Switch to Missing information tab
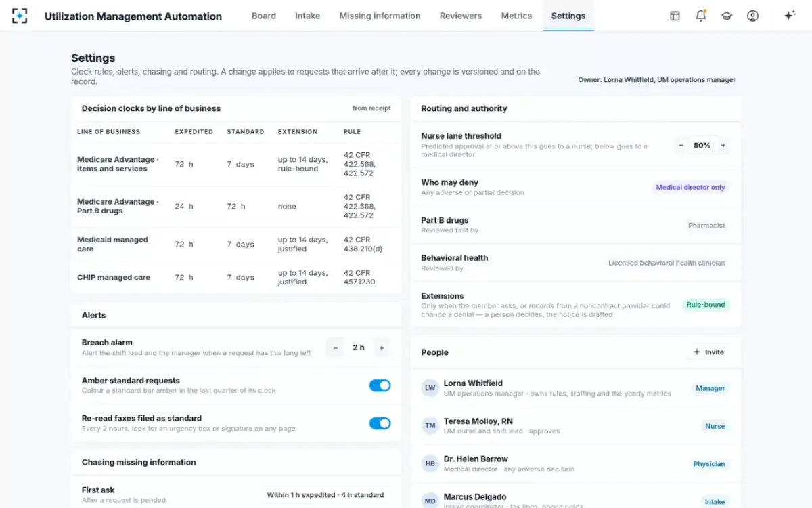Screen dimensions: 812x508 380,16
